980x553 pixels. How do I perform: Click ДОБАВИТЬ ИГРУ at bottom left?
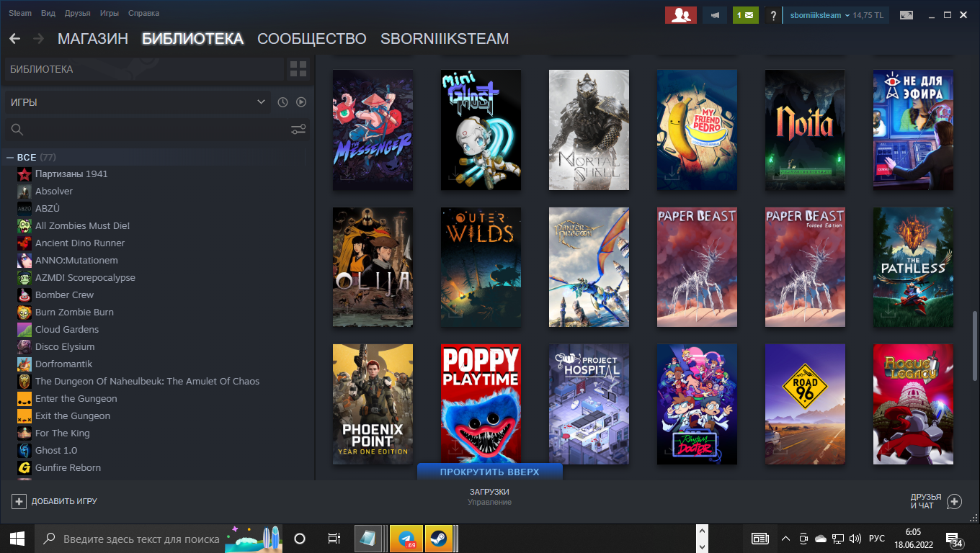[55, 501]
